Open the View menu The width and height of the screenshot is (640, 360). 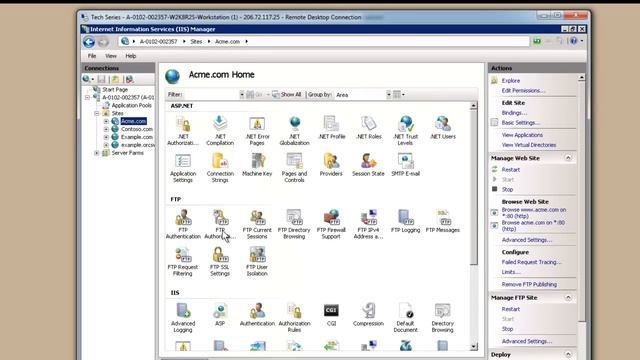111,56
